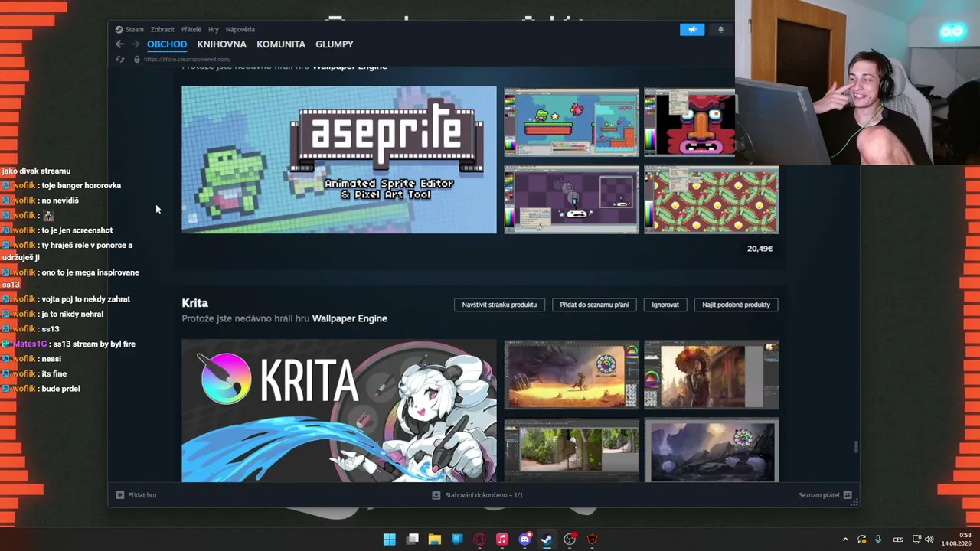Click the microphone icon in system tray

pyautogui.click(x=878, y=540)
